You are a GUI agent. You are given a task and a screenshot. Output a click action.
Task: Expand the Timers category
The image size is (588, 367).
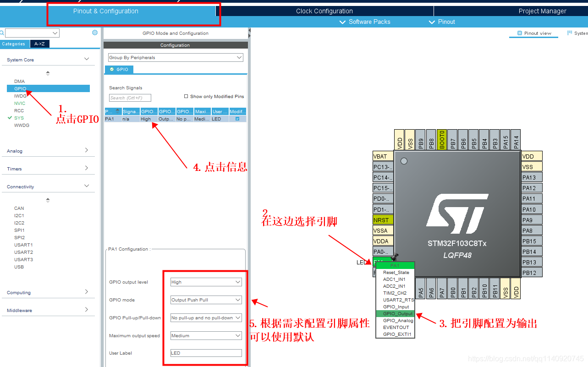pyautogui.click(x=87, y=168)
